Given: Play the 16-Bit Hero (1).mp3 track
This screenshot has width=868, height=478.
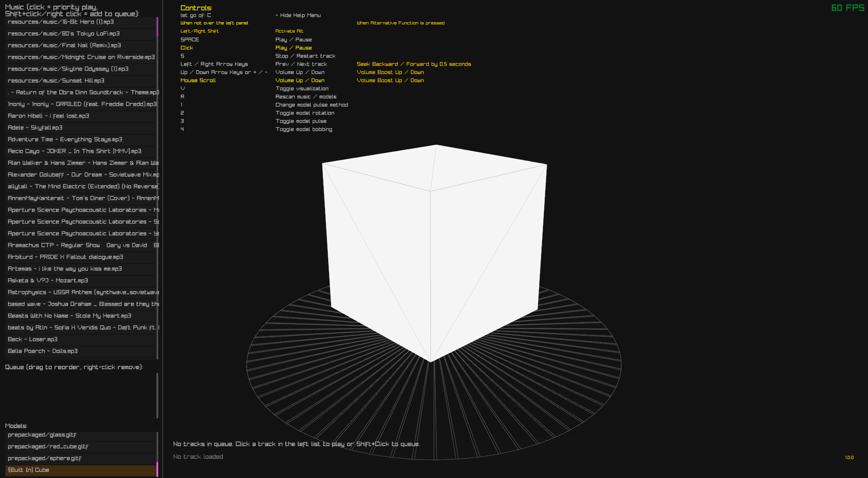Looking at the screenshot, I should tap(80, 22).
